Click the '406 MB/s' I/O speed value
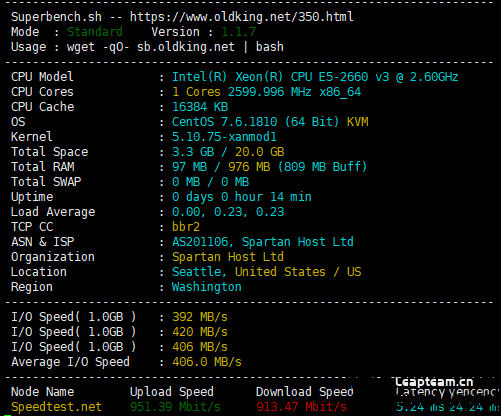Screen dimensions: 501x416 click(x=200, y=347)
